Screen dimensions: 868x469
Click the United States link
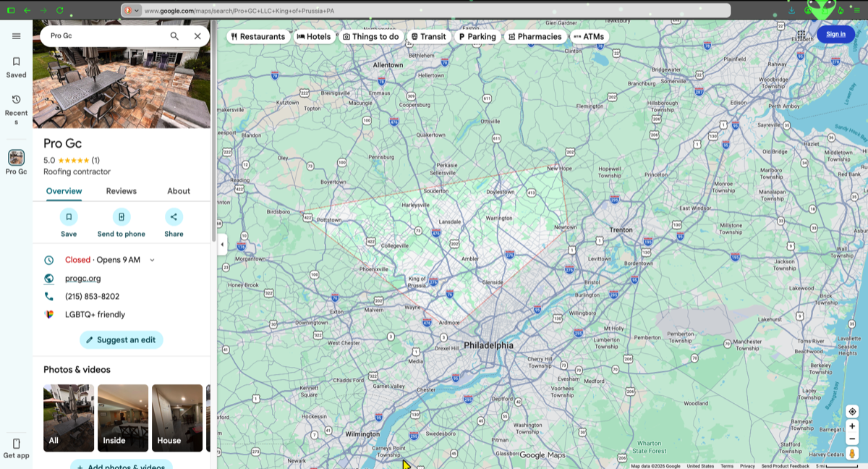coord(700,466)
